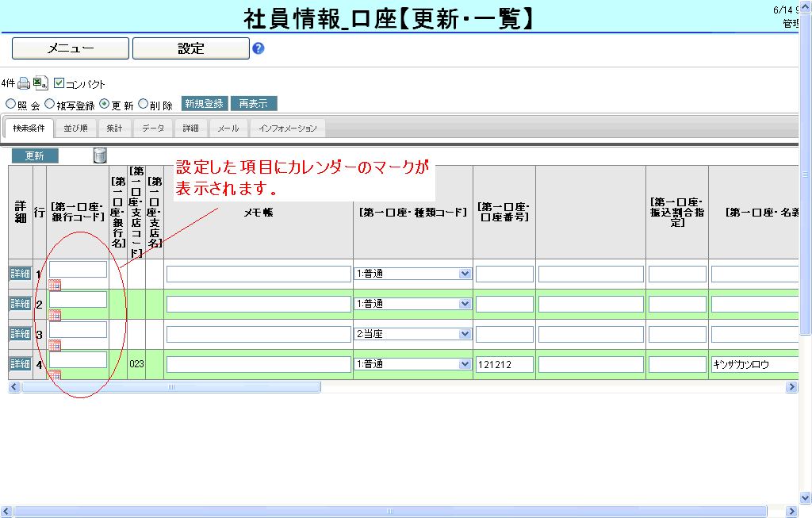Click the Excel export icon
Image resolution: width=812 pixels, height=518 pixels.
[40, 83]
